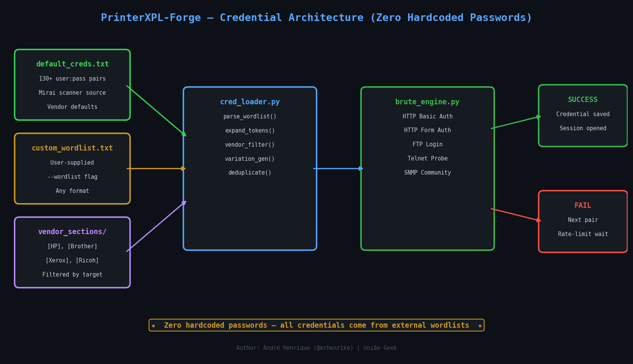The width and height of the screenshot is (633, 364).
Task: Click the deduplicate() function name
Action: [250, 173]
